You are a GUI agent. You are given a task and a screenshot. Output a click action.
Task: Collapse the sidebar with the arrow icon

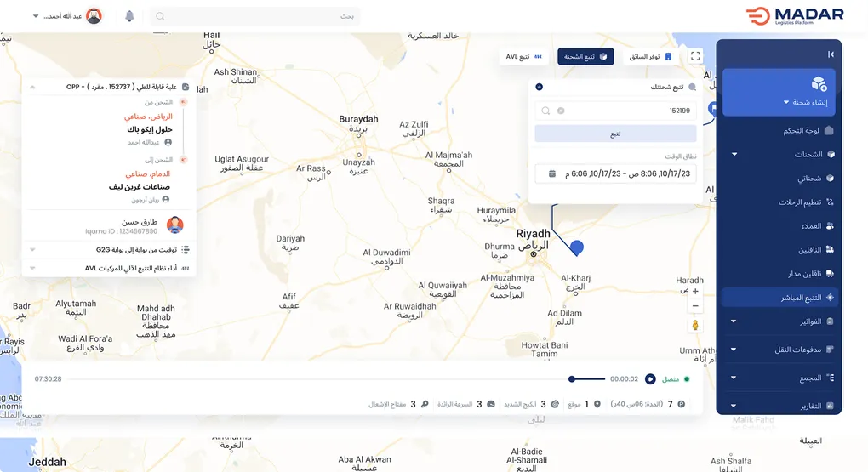(831, 54)
